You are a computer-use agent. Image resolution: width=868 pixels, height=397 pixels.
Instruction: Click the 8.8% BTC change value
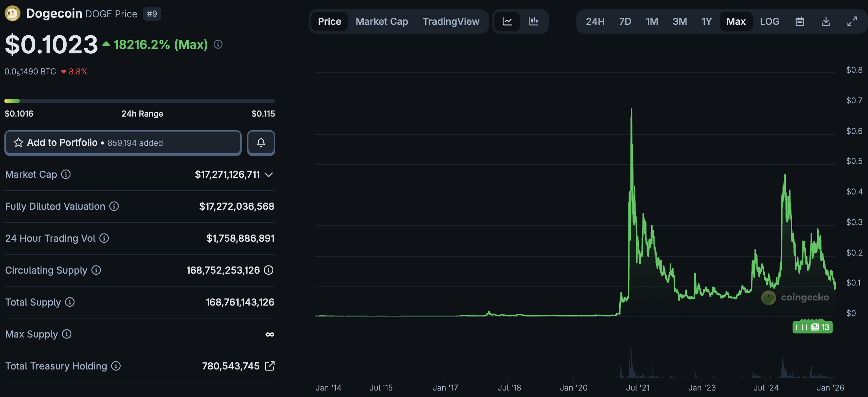click(78, 72)
